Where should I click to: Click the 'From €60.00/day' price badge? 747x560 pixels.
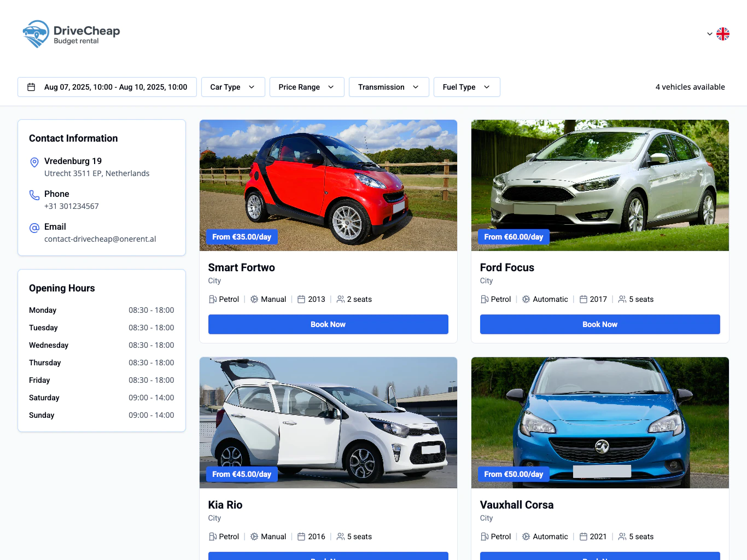pyautogui.click(x=513, y=237)
